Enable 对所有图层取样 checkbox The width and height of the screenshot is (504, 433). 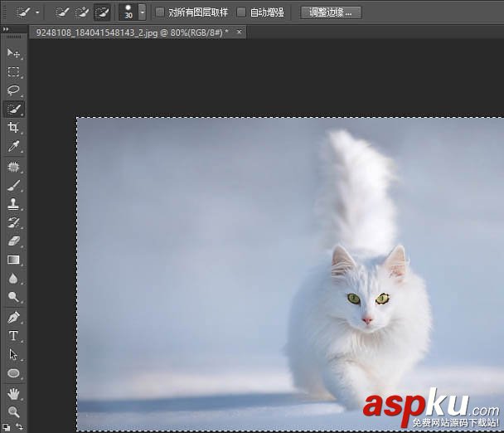pos(160,12)
